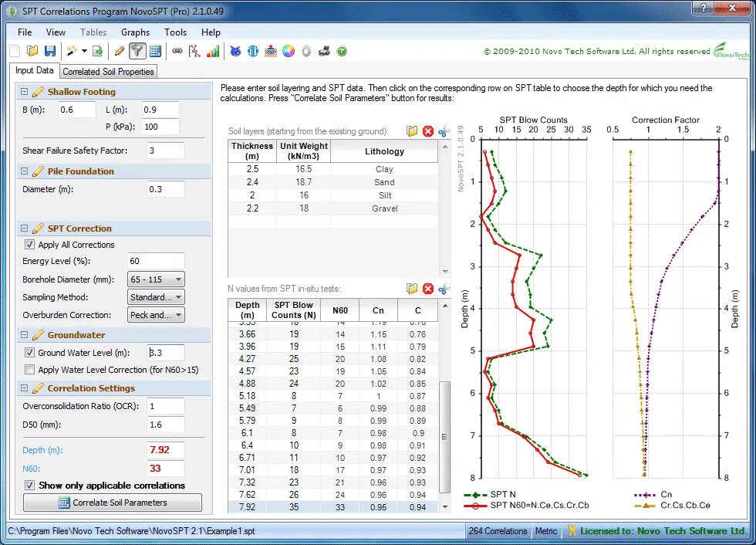This screenshot has height=545, width=756.
Task: Click scissors icon above soil layers table
Action: pos(444,131)
